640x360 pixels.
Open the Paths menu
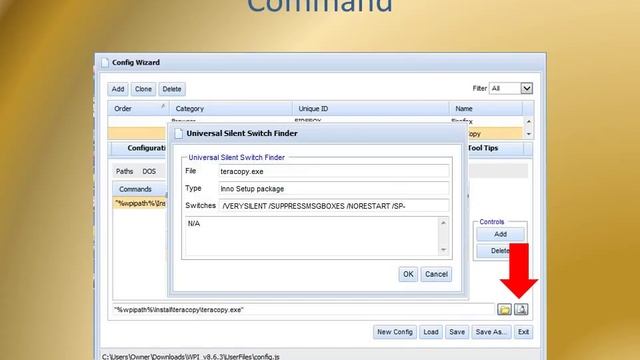[x=124, y=171]
